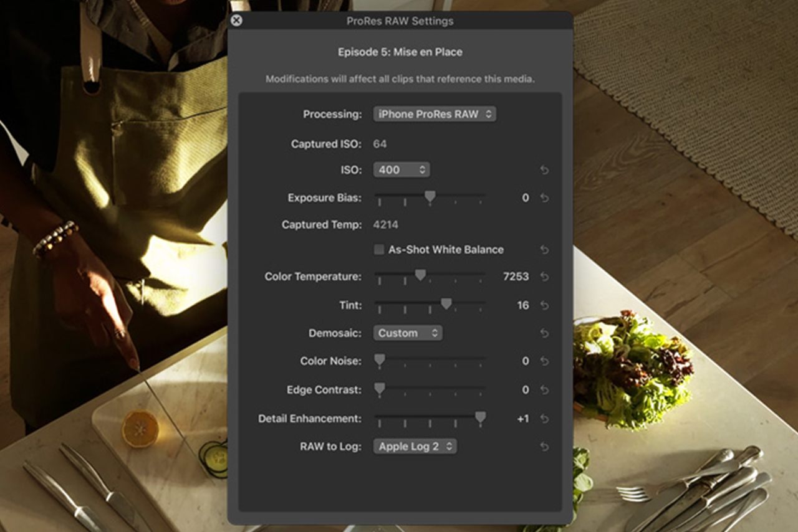Reset the As-Shot White Balance option

pyautogui.click(x=544, y=250)
